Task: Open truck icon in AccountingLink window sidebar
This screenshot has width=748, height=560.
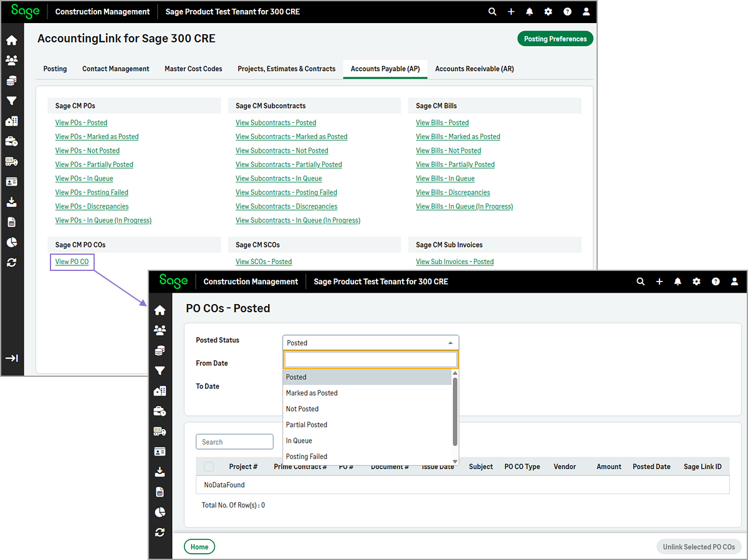Action: click(12, 161)
